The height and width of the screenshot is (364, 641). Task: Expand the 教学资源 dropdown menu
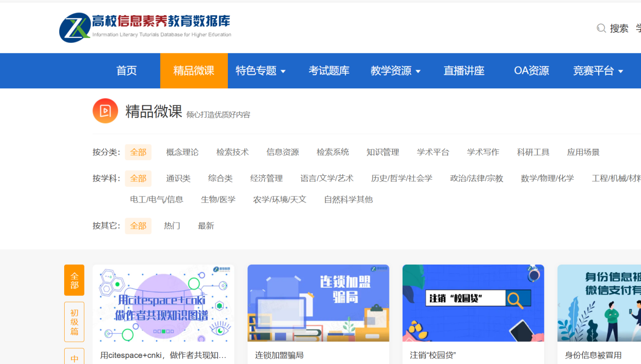click(x=396, y=71)
